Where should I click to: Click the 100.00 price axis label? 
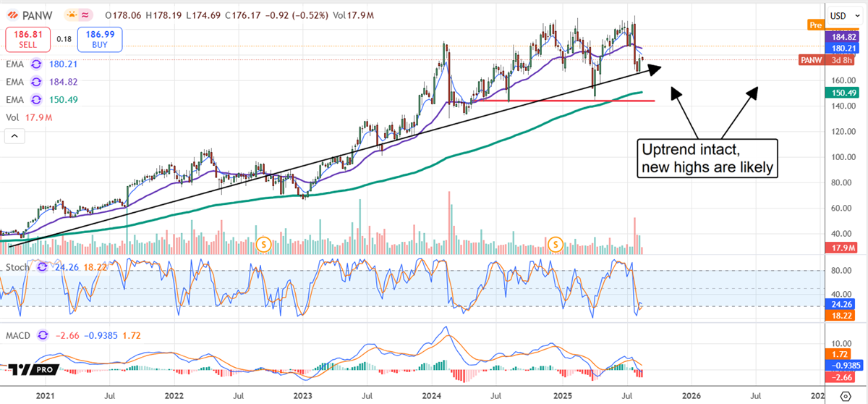(x=843, y=156)
